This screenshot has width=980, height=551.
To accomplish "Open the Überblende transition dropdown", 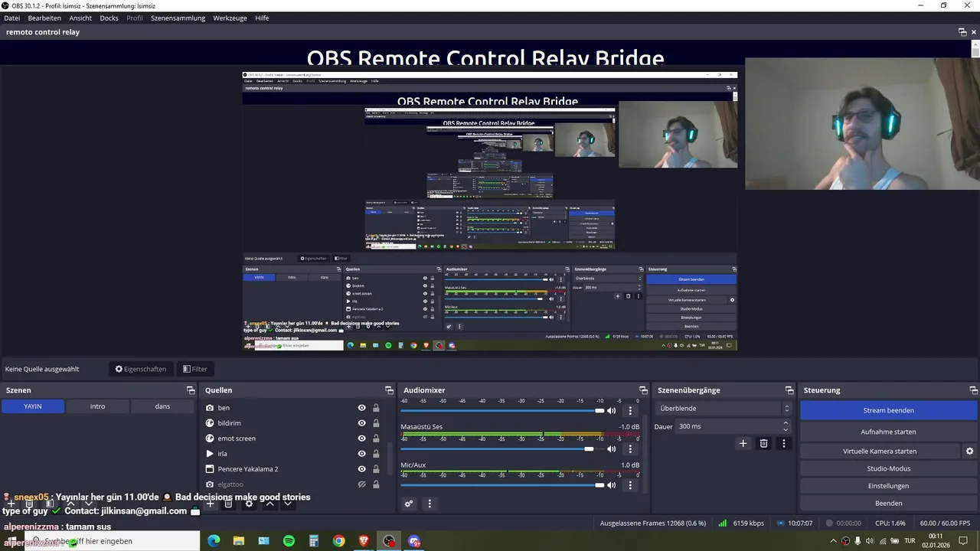I will pos(723,409).
